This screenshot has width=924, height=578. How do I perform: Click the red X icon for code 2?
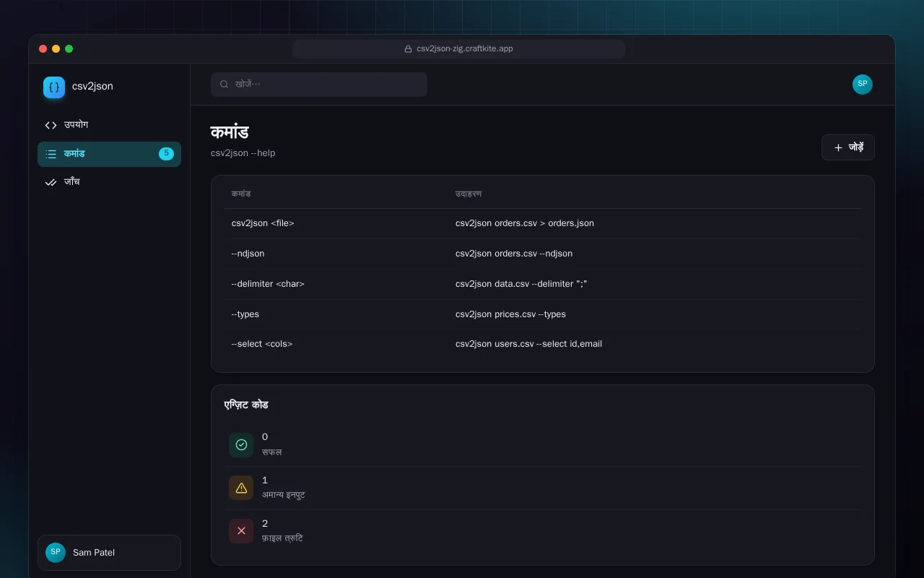coord(241,531)
